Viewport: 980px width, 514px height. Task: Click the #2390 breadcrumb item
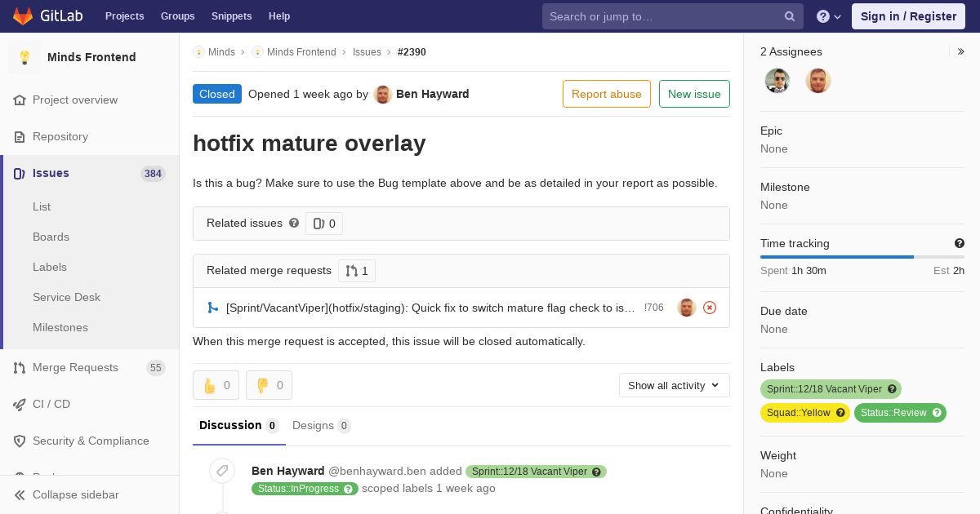[x=412, y=52]
